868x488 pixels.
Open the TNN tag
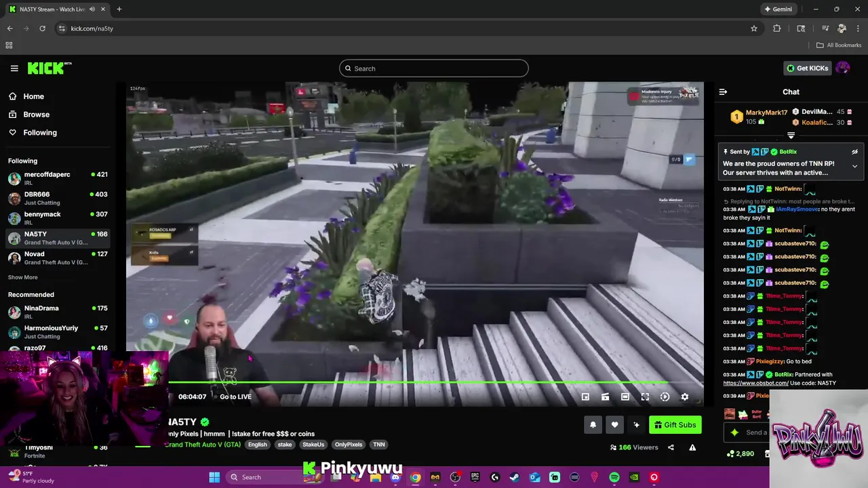tap(379, 445)
